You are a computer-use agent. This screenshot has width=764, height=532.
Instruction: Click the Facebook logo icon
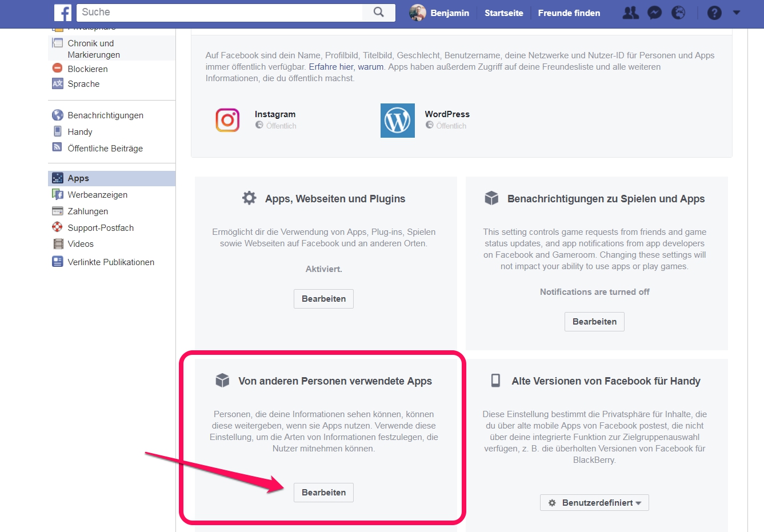pos(63,13)
